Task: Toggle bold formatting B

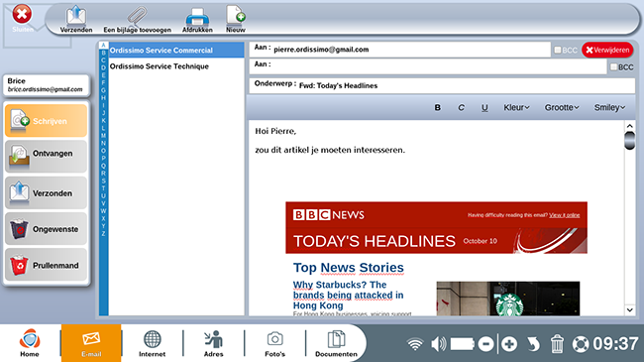Action: (437, 107)
